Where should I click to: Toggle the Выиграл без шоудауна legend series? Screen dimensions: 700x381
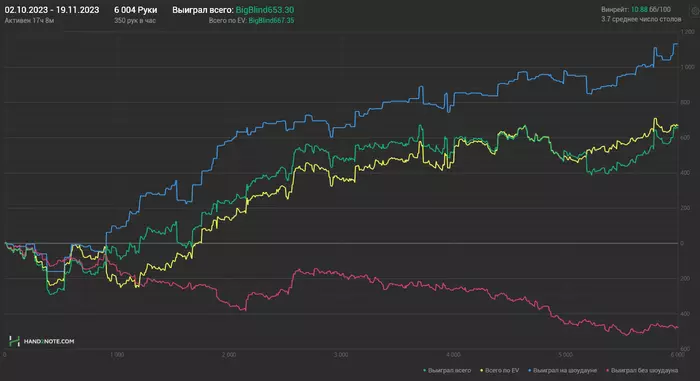pos(644,370)
